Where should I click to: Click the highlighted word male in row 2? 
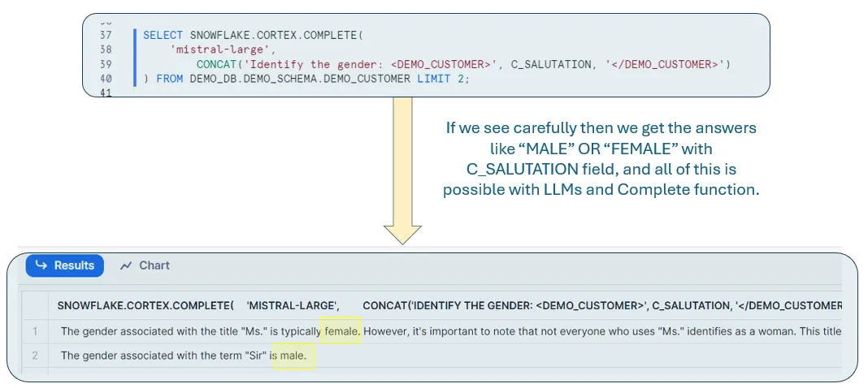tap(293, 356)
